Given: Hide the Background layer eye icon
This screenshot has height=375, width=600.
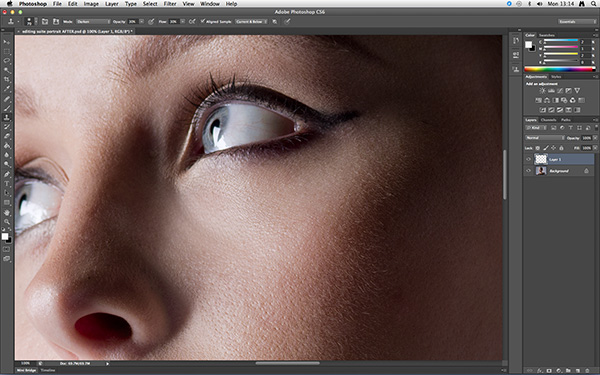Looking at the screenshot, I should pyautogui.click(x=528, y=171).
